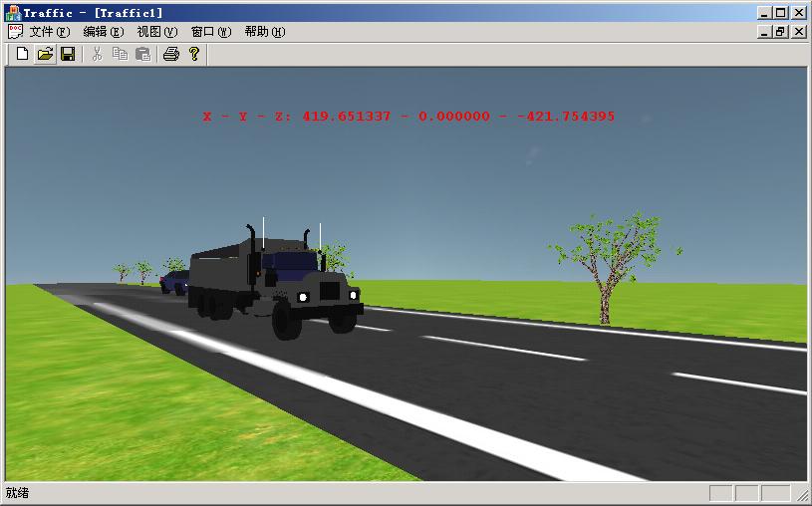Minimize the inner Traffic1 document window

765,32
